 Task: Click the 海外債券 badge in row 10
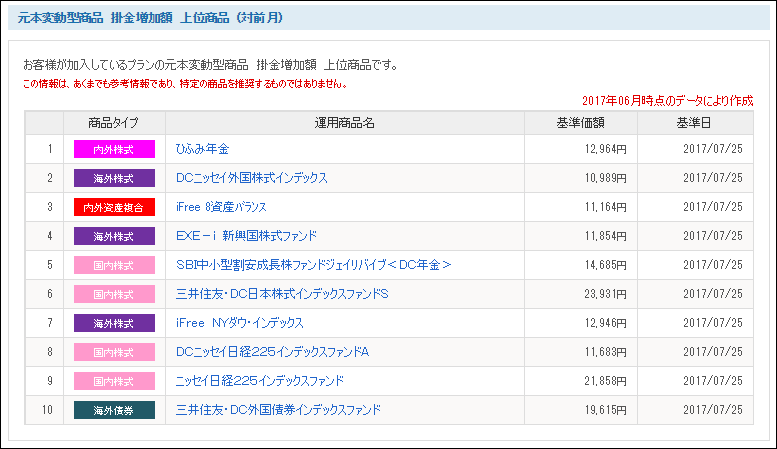pyautogui.click(x=114, y=410)
